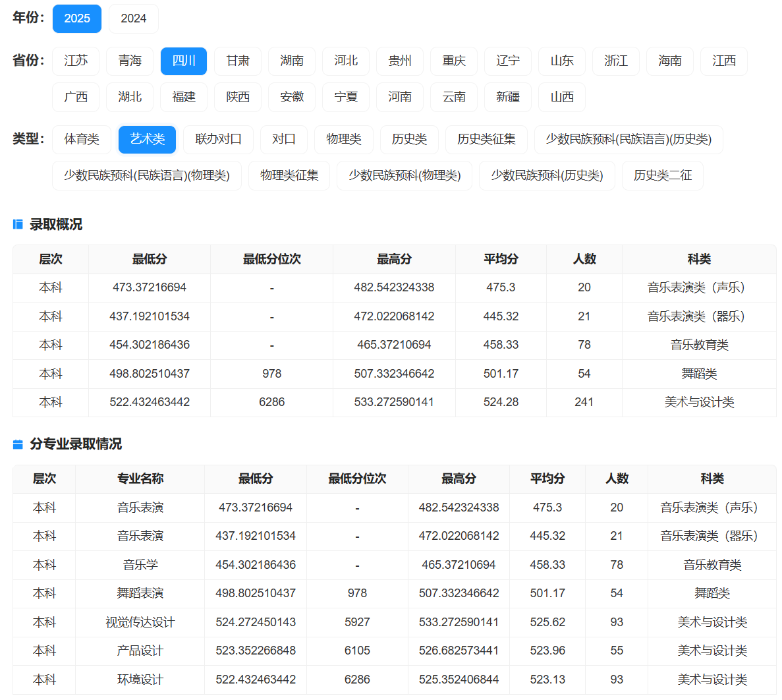Switch type to 物理类
The width and height of the screenshot is (782, 700).
click(x=344, y=139)
